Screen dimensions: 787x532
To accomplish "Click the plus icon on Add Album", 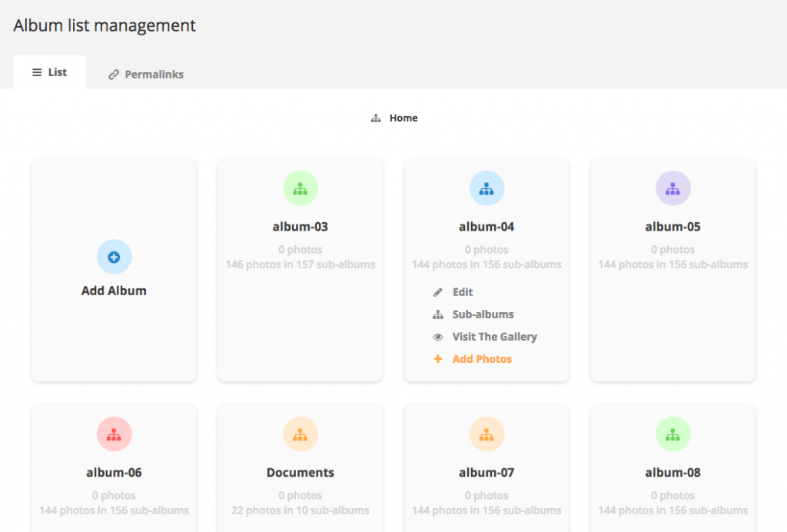I will click(114, 257).
